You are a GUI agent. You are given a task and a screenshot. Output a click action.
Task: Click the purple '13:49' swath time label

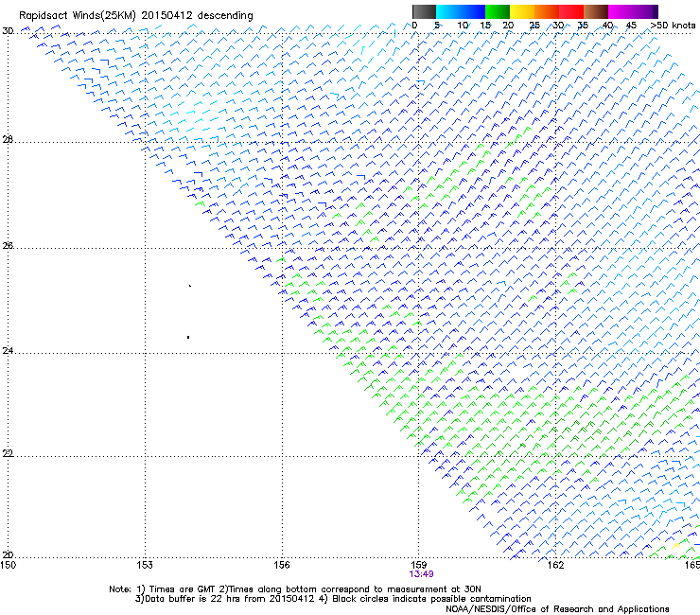(421, 574)
